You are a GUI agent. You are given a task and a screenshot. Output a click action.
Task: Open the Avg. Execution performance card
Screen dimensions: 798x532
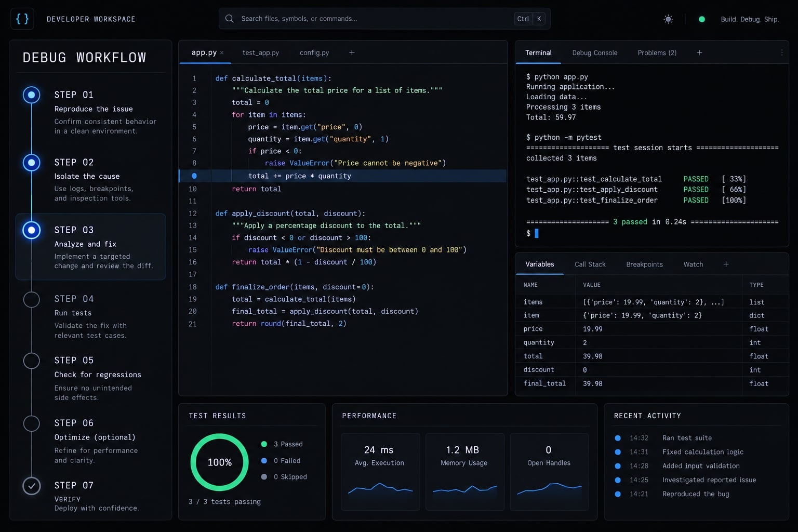coord(380,472)
